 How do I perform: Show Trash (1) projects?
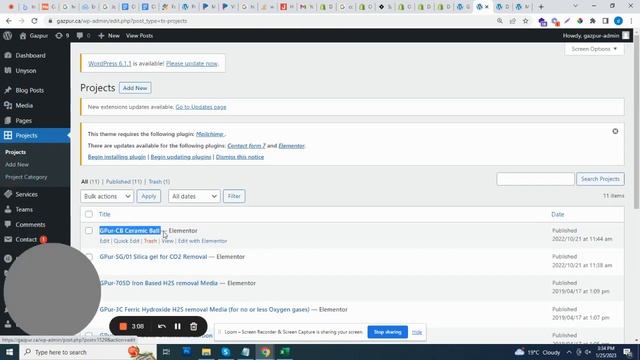pyautogui.click(x=159, y=182)
